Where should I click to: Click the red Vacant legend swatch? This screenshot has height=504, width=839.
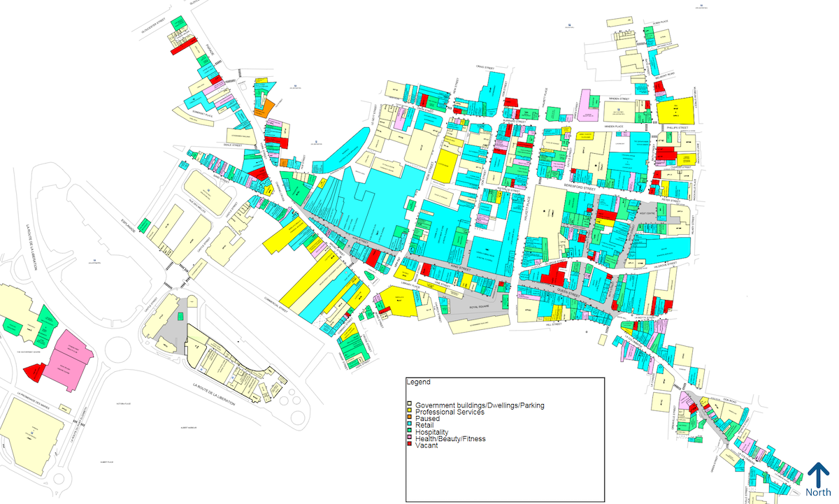[x=410, y=443]
